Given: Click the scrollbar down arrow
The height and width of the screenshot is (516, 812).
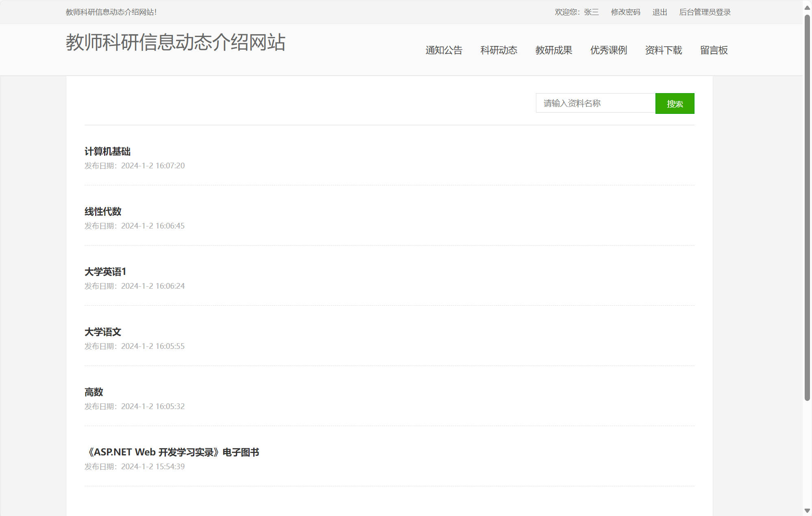Looking at the screenshot, I should coord(807,511).
